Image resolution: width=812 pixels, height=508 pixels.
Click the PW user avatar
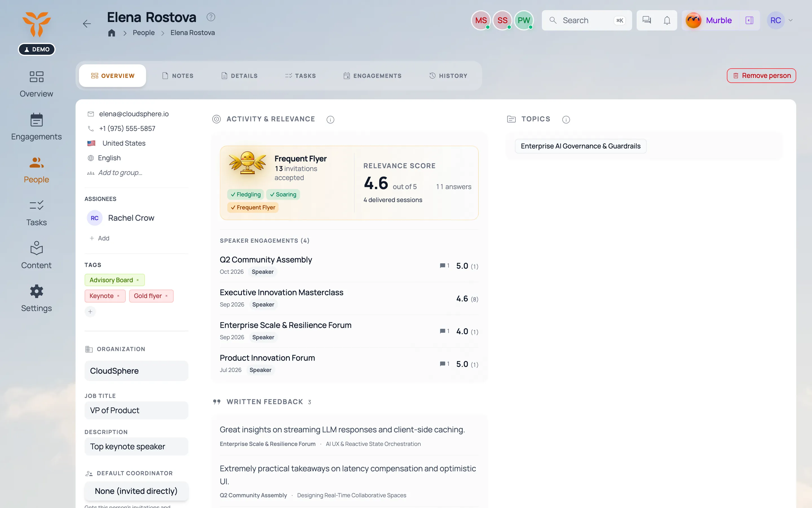click(524, 20)
